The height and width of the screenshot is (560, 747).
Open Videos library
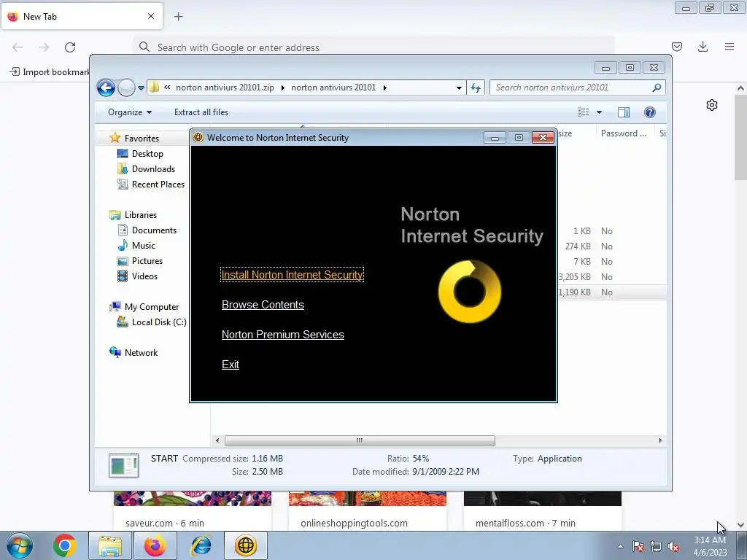[144, 276]
